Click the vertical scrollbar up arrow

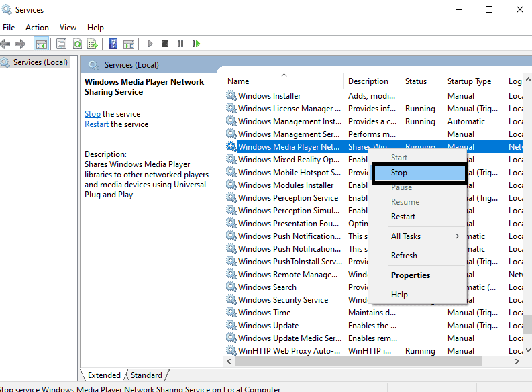[x=528, y=79]
